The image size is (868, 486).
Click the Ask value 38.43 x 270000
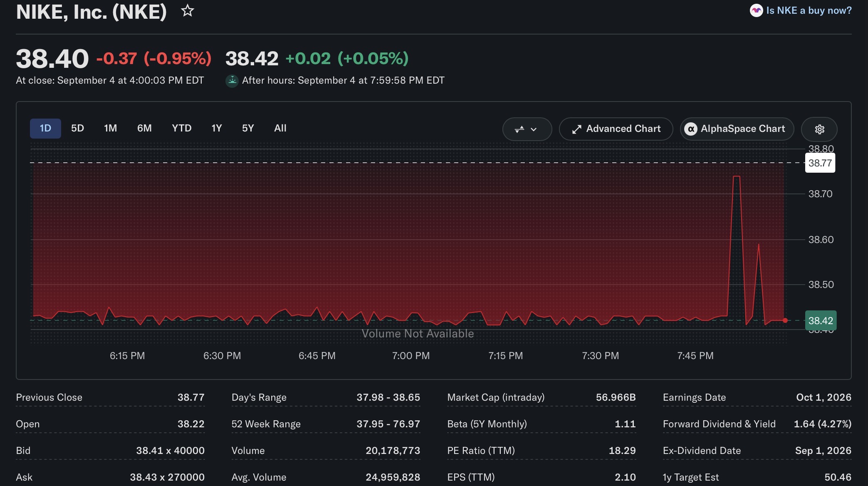point(167,477)
